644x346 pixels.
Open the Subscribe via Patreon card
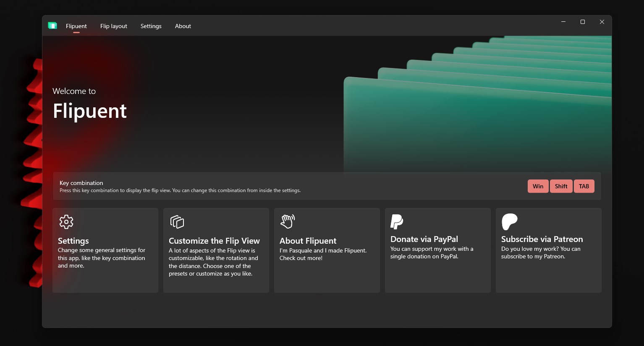[549, 250]
